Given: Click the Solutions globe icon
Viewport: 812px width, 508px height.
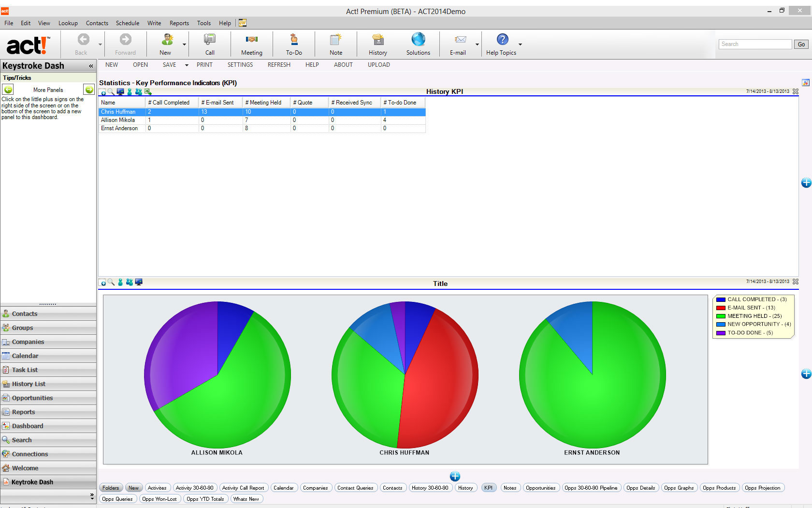Looking at the screenshot, I should click(418, 39).
